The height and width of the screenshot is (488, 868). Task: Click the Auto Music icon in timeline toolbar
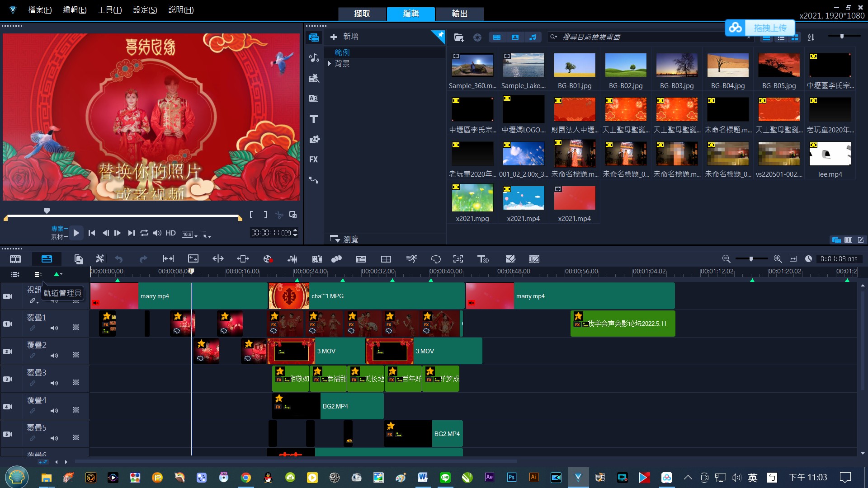point(317,259)
